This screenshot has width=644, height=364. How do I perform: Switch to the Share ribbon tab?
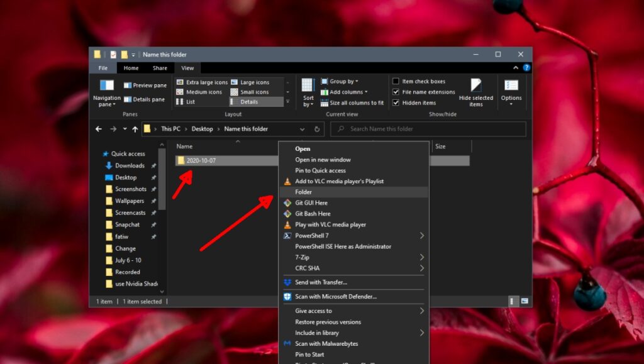point(159,67)
